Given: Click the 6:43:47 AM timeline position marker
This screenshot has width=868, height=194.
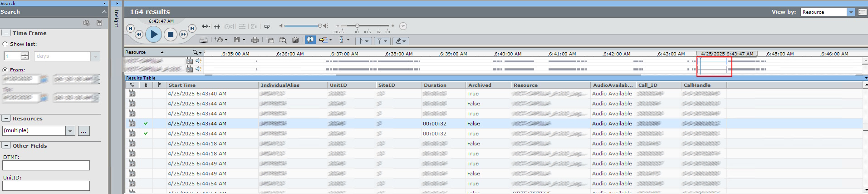Looking at the screenshot, I should [x=726, y=54].
